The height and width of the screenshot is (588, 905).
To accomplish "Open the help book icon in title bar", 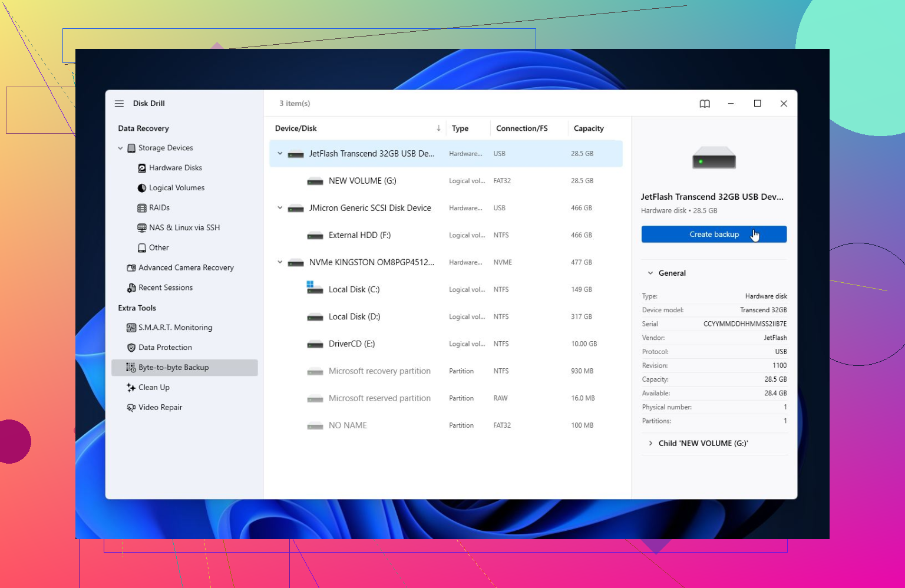I will pos(705,104).
